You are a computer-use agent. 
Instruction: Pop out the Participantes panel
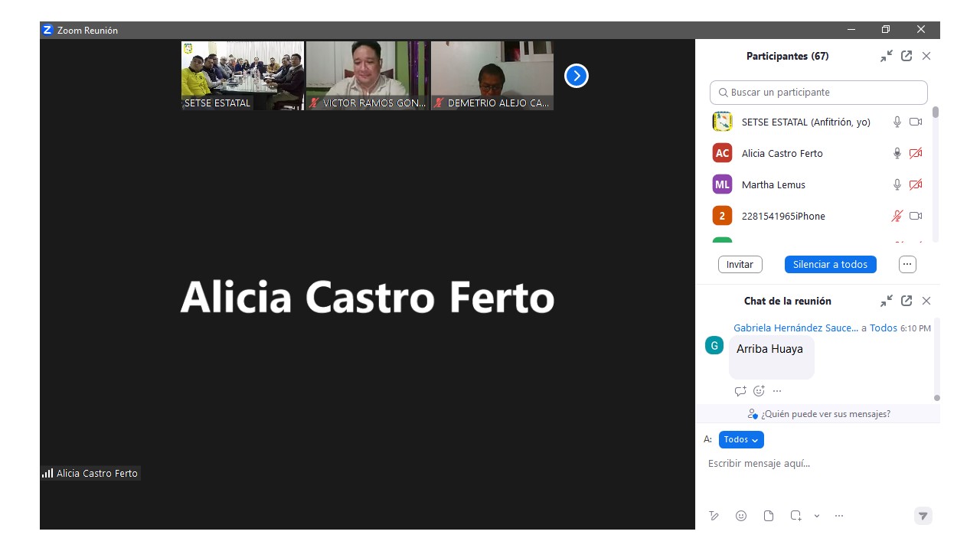(x=906, y=56)
